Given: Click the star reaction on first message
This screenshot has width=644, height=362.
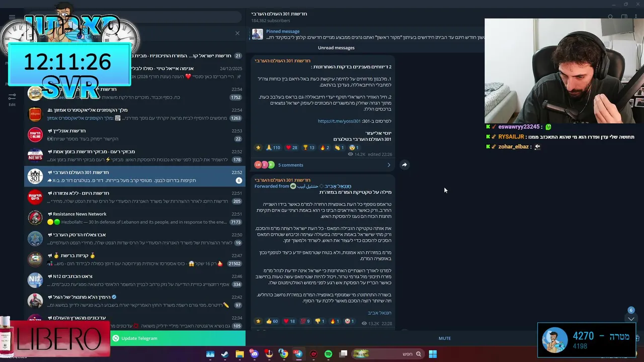Looking at the screenshot, I should [x=259, y=148].
